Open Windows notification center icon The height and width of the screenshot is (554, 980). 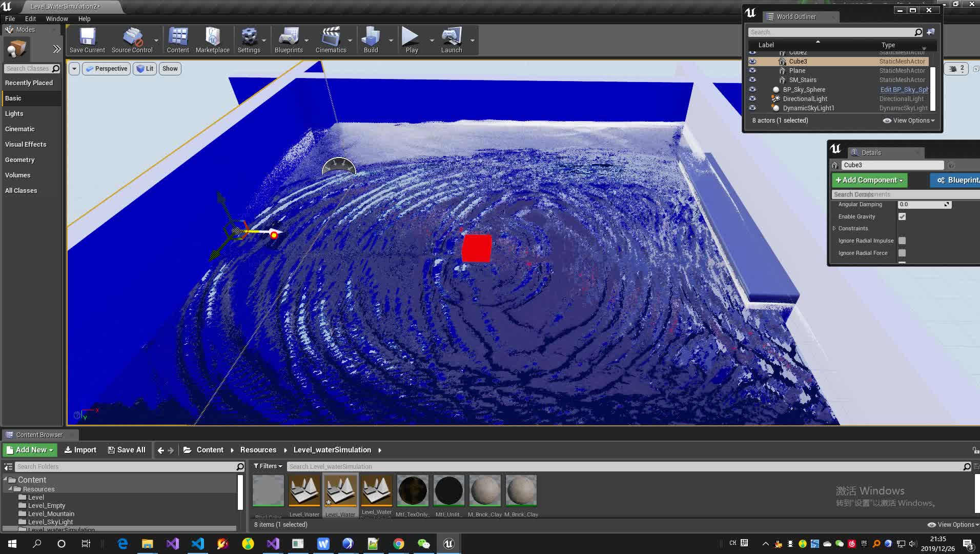tap(968, 544)
